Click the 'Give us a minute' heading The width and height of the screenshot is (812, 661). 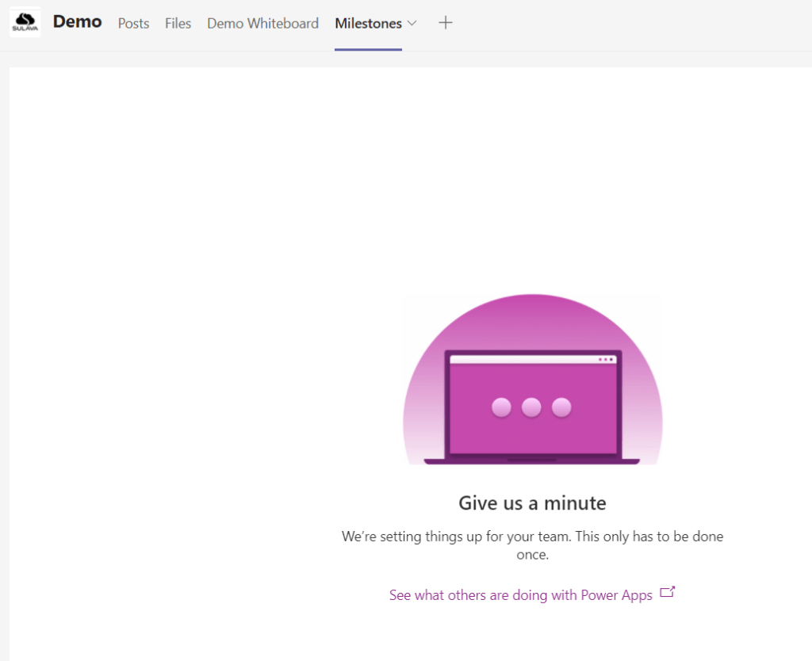point(532,503)
